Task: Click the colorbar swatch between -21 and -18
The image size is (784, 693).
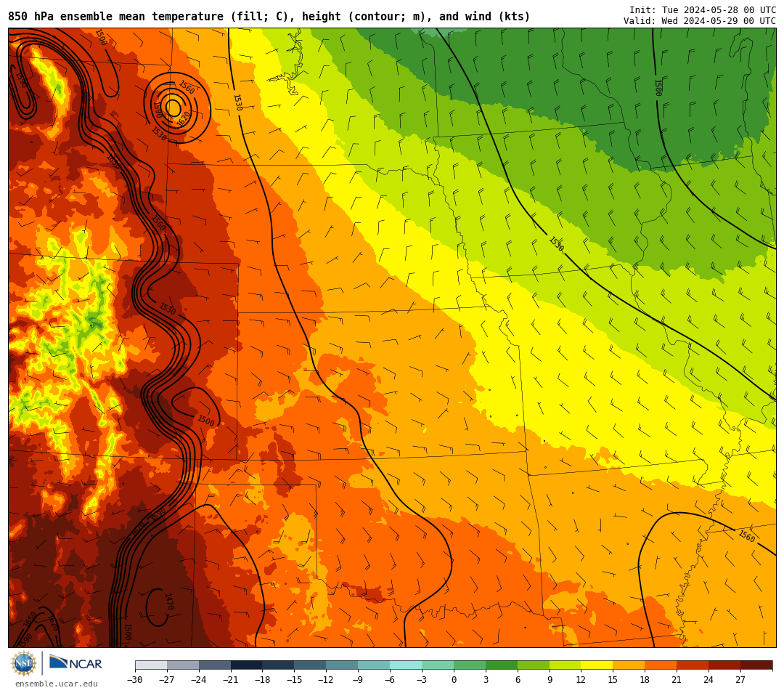Action: coord(247,665)
